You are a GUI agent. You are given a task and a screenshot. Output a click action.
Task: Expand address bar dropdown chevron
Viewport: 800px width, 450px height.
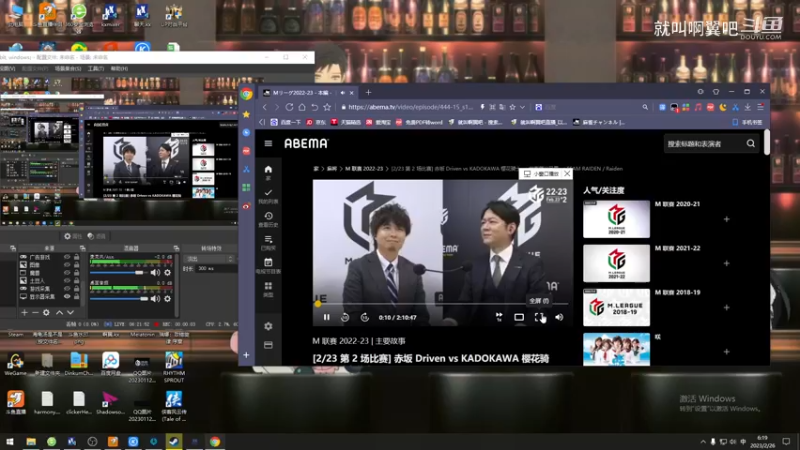522,107
